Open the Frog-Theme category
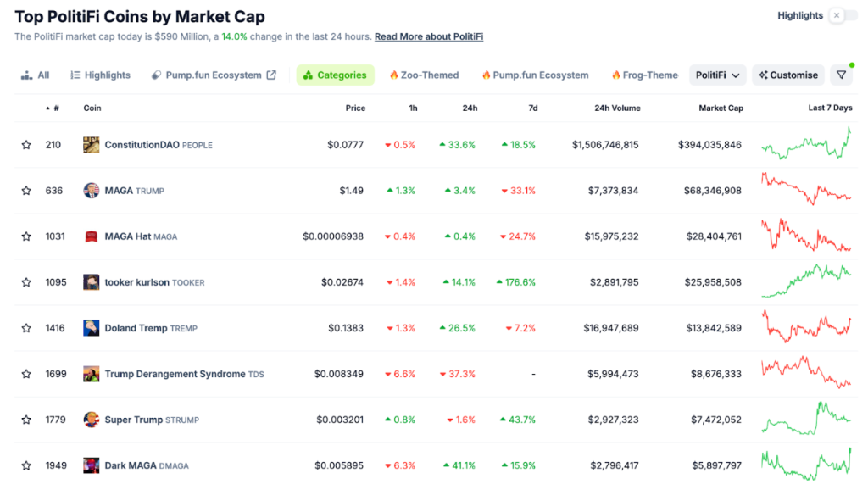Image resolution: width=868 pixels, height=484 pixels. 644,75
